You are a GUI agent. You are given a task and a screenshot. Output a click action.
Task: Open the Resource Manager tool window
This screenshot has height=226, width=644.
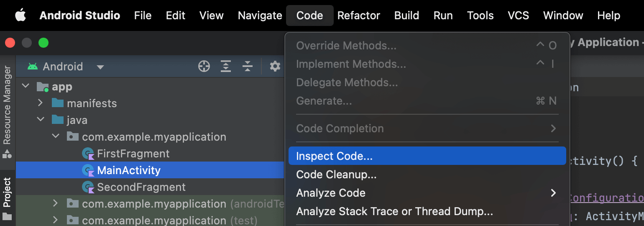point(7,105)
